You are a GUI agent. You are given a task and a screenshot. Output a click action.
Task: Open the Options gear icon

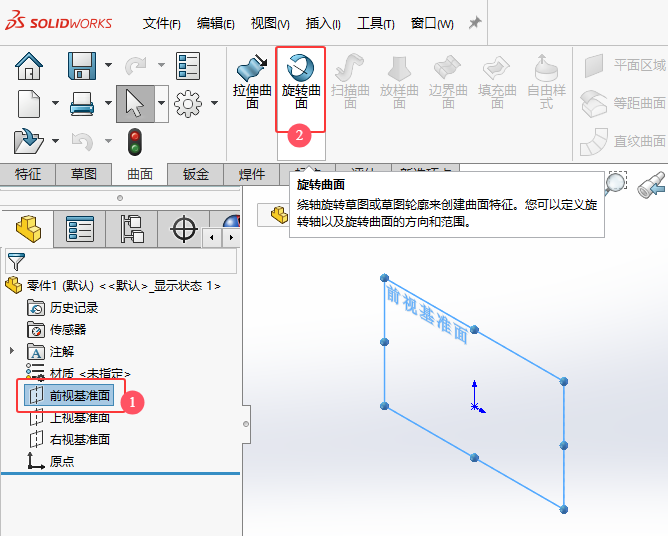(188, 104)
